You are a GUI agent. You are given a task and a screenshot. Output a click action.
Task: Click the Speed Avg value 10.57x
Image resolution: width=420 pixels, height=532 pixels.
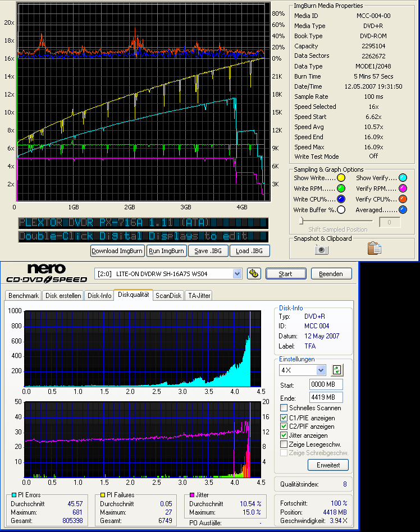pos(373,127)
